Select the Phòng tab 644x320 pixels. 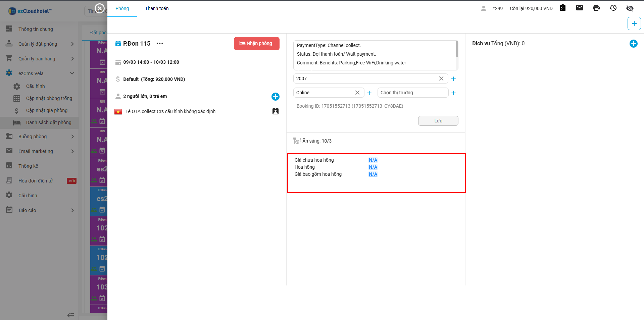pyautogui.click(x=122, y=8)
